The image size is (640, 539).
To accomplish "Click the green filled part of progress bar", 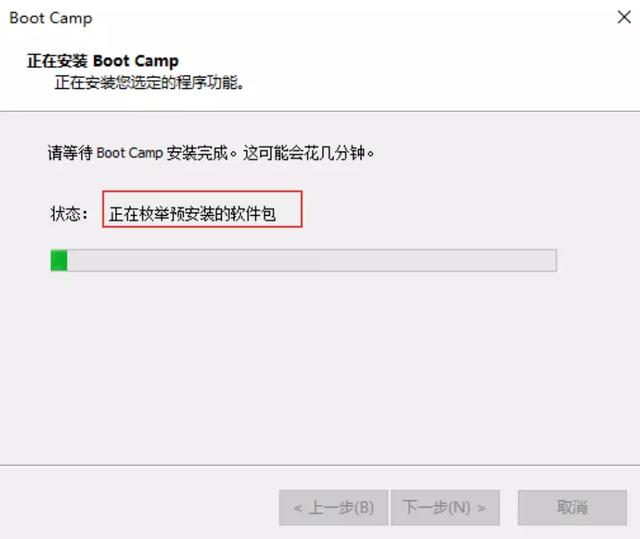I will click(x=59, y=260).
